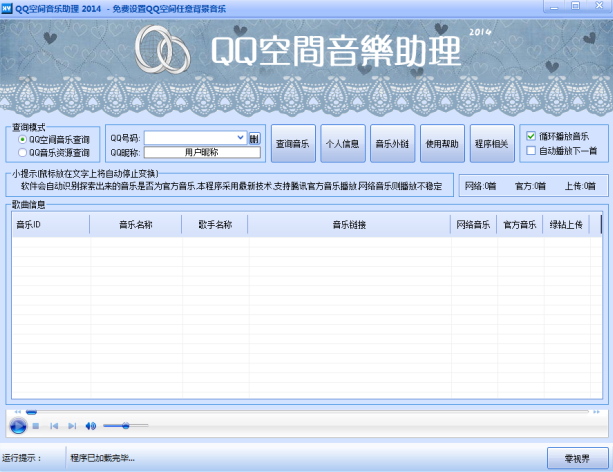
Task: Enable the 自动播放下一首 checkbox
Action: point(531,151)
